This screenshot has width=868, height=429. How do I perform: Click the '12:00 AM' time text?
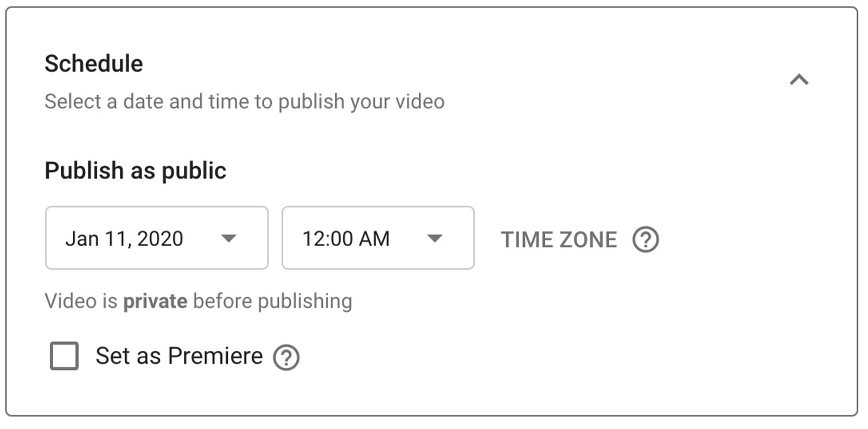tap(346, 239)
